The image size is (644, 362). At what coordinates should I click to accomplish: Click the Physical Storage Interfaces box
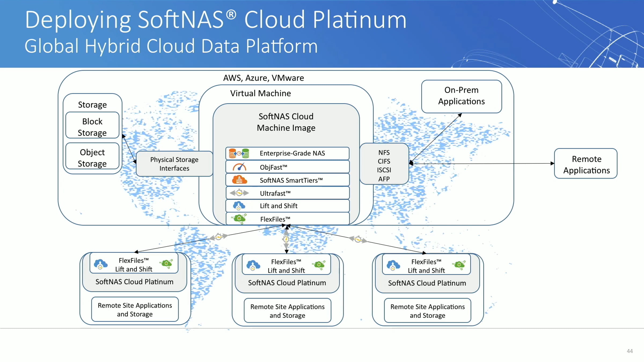tap(174, 164)
